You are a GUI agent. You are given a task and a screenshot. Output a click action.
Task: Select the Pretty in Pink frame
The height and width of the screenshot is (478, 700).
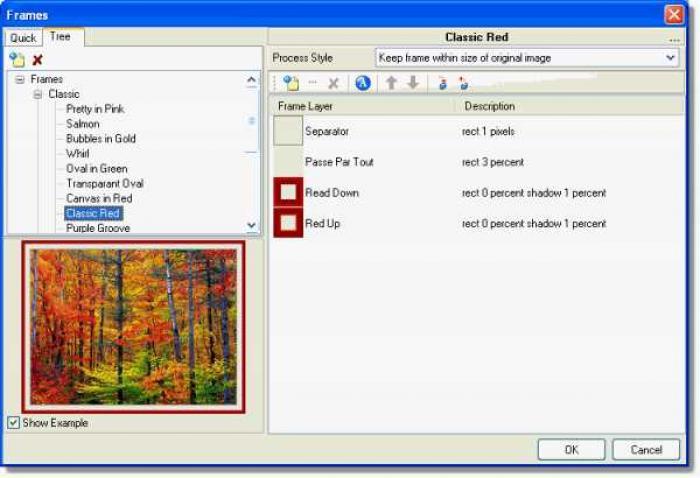(x=95, y=109)
